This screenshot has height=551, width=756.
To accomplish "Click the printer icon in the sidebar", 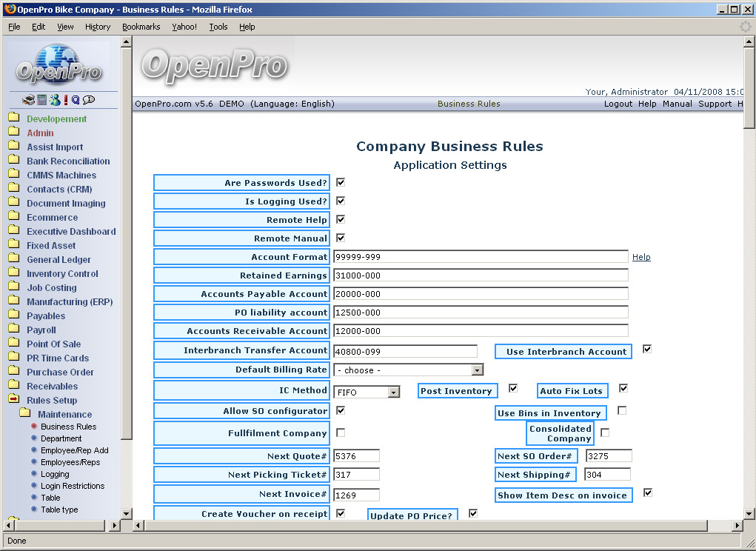I will 28,100.
